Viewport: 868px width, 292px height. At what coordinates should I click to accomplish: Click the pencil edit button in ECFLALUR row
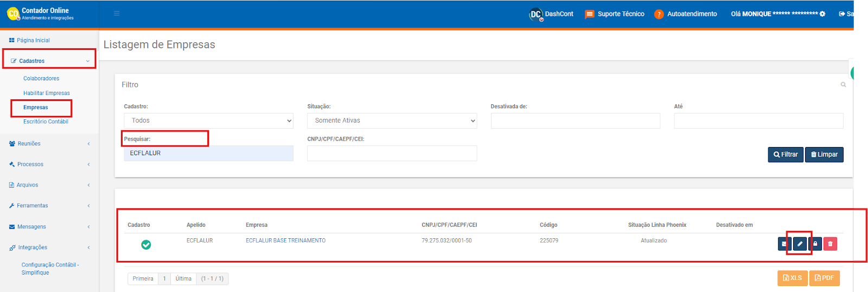pyautogui.click(x=800, y=244)
